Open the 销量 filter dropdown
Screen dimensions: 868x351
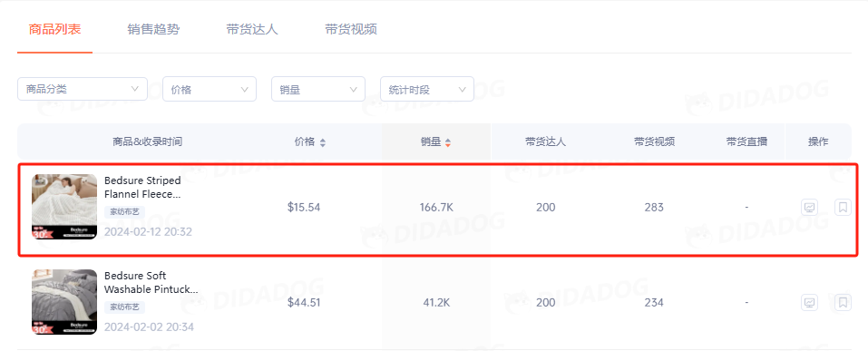(318, 89)
